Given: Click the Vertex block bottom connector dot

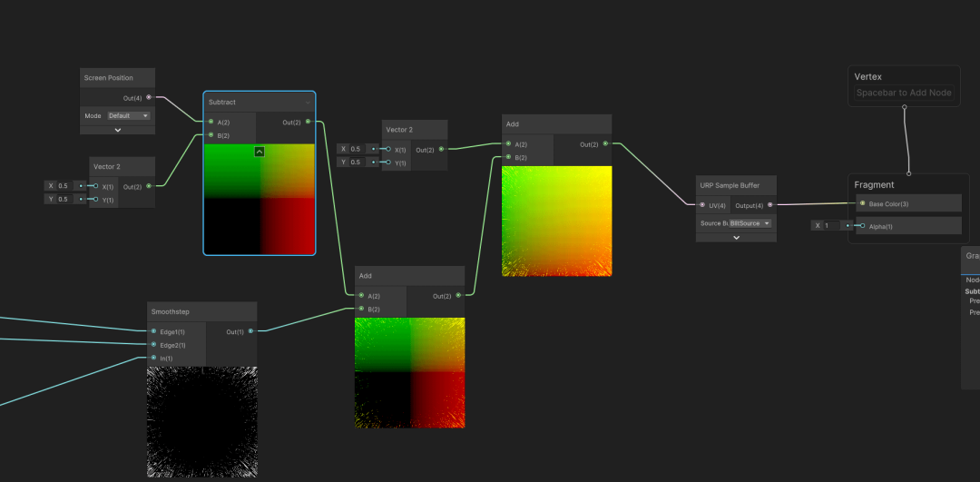Looking at the screenshot, I should pos(905,107).
